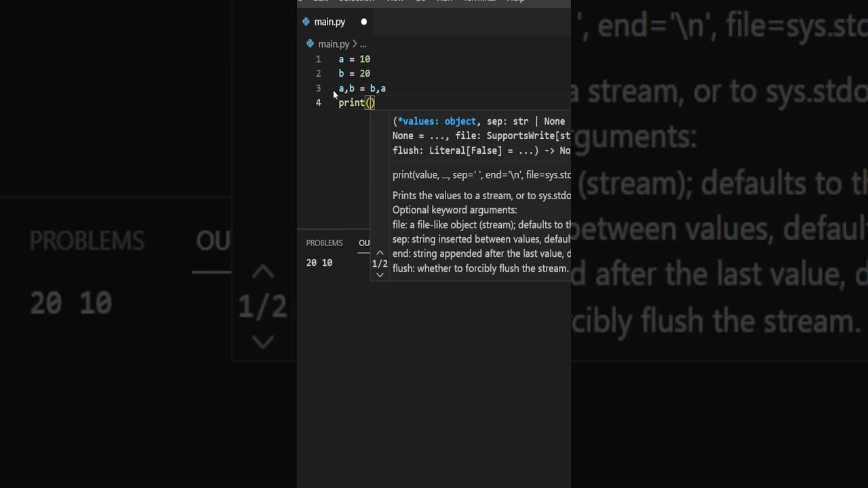The image size is (868, 488).
Task: Click line number 2 in gutter
Action: [318, 73]
